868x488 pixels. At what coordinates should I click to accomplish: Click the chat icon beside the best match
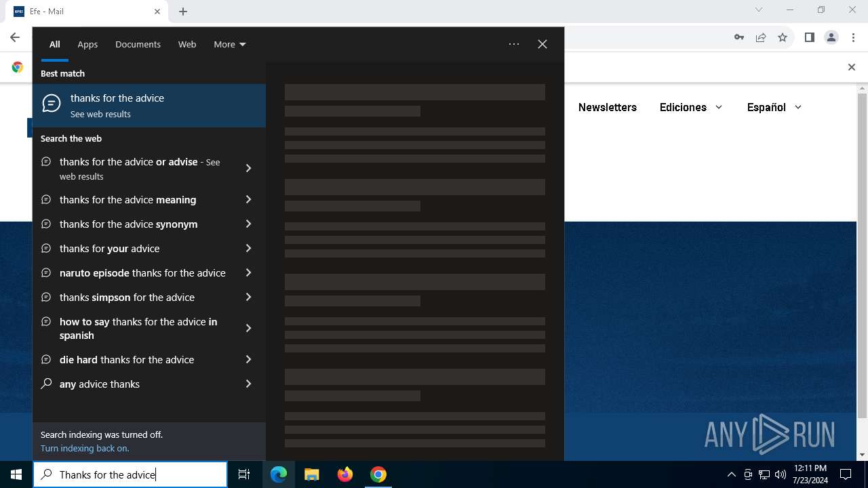(x=52, y=104)
